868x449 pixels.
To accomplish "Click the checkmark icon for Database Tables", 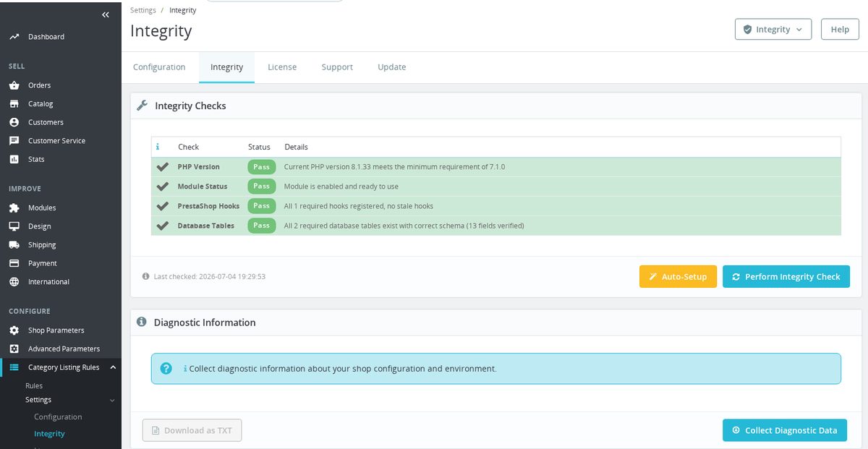I will click(163, 225).
